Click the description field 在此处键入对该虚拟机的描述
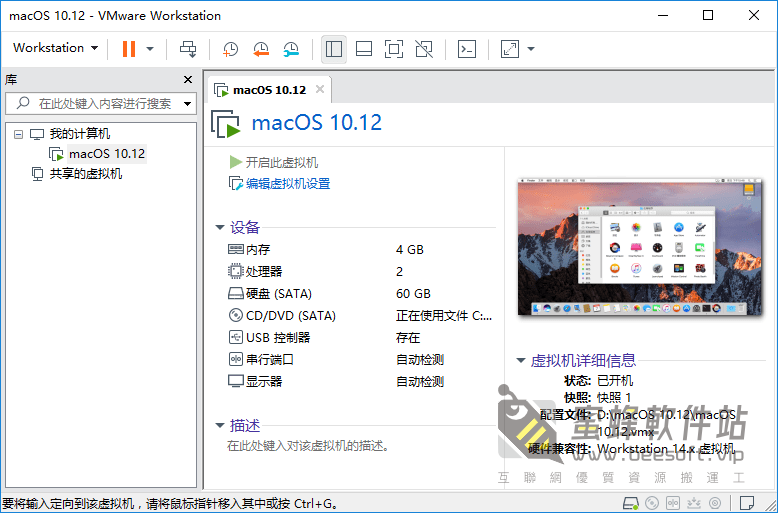Viewport: 778px width, 513px height. [x=308, y=446]
